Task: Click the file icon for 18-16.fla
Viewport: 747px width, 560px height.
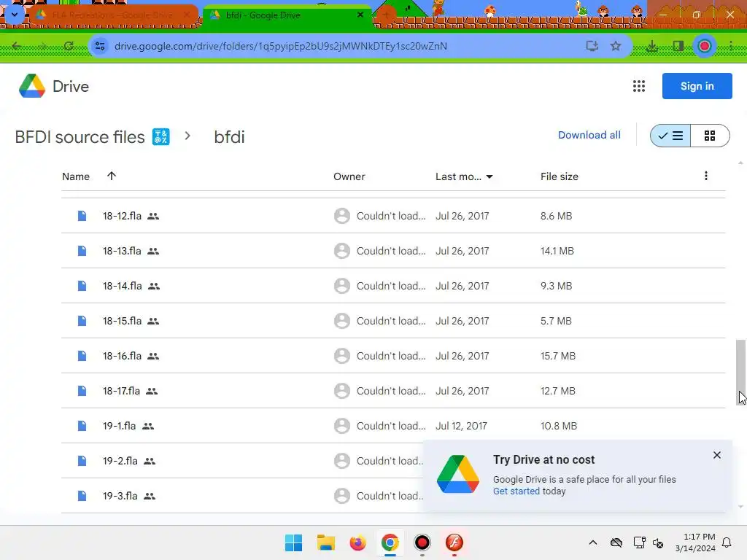Action: click(x=82, y=356)
